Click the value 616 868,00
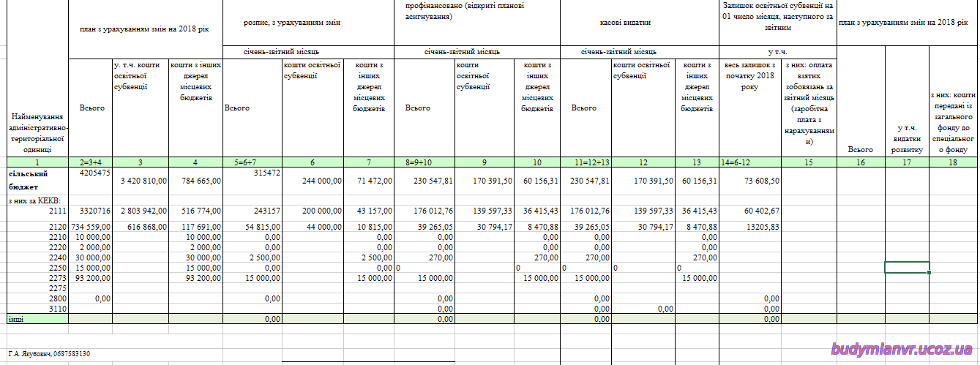 [x=140, y=227]
